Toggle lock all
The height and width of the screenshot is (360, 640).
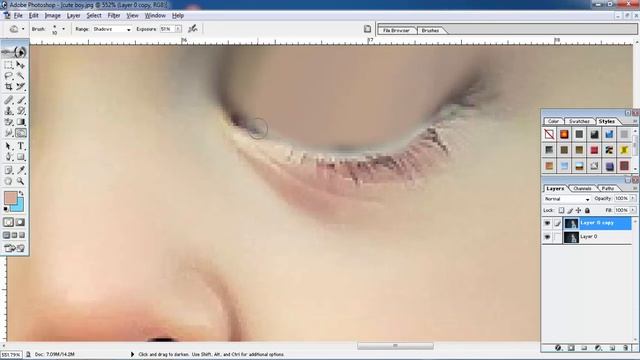pos(587,211)
